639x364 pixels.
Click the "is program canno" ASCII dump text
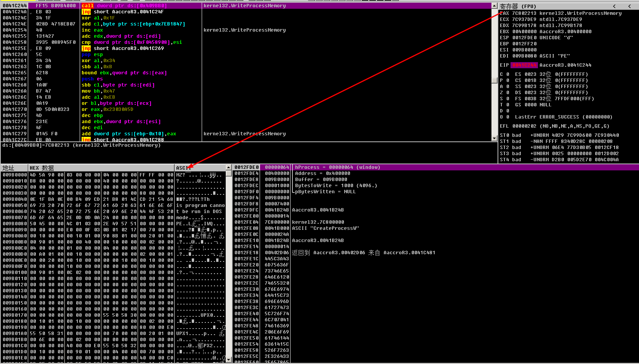[201, 205]
